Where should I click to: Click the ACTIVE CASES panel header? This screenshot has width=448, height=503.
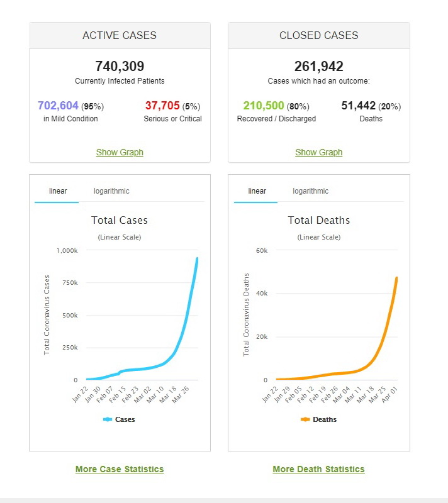tap(120, 36)
